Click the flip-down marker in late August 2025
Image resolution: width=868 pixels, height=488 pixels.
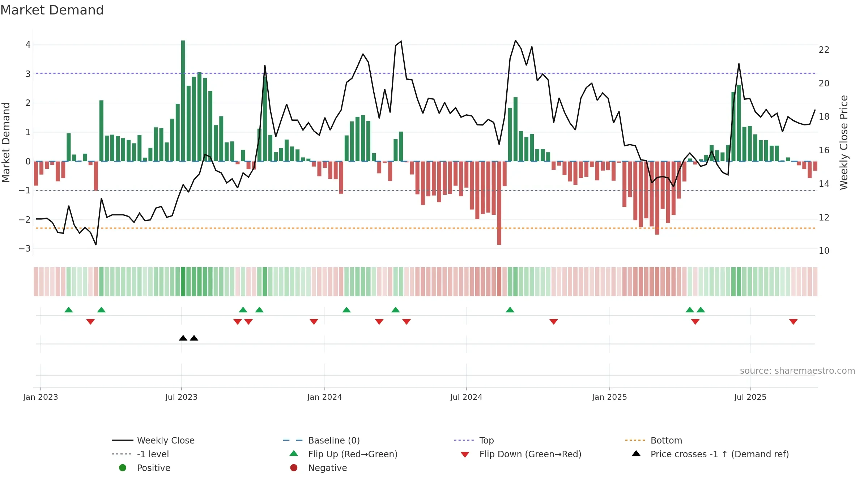793,321
